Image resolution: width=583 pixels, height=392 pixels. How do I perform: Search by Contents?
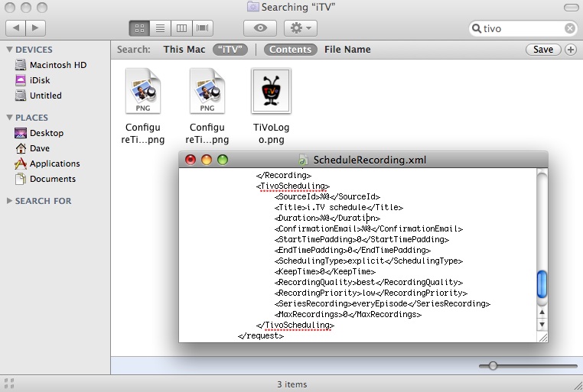(x=290, y=50)
